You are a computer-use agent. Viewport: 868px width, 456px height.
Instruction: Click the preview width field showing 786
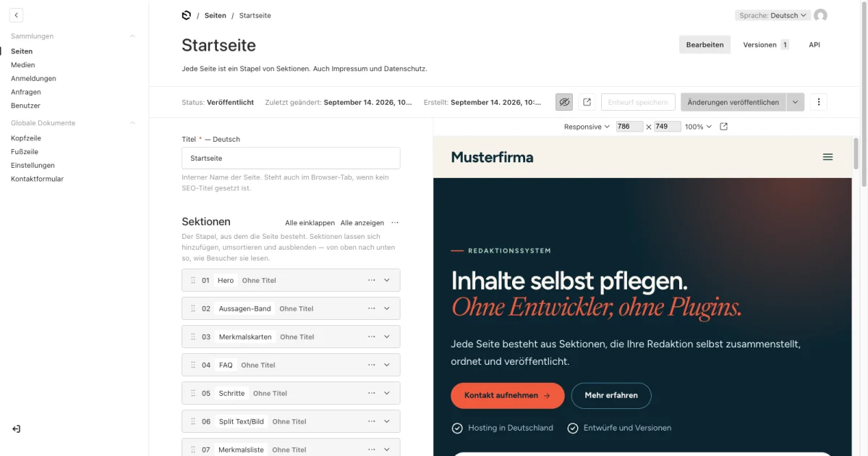(629, 127)
